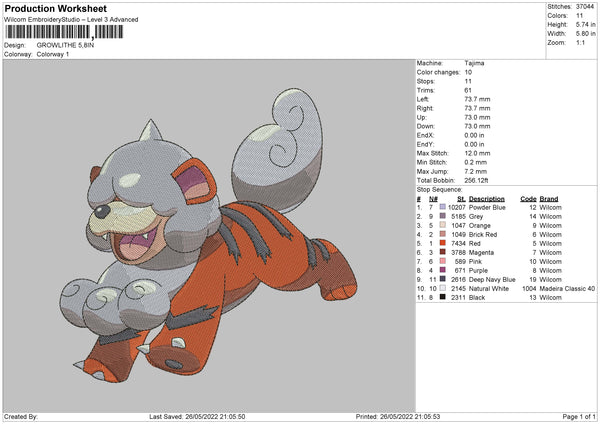
Task: Click Wilcom EmbroideryStudio Level 3 Advanced subtitle
Action: coord(71,20)
